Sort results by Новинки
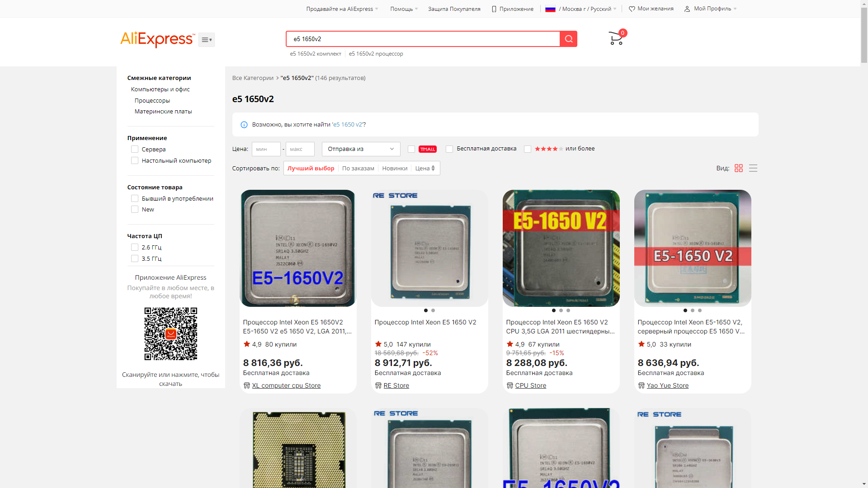This screenshot has height=488, width=868. 395,168
